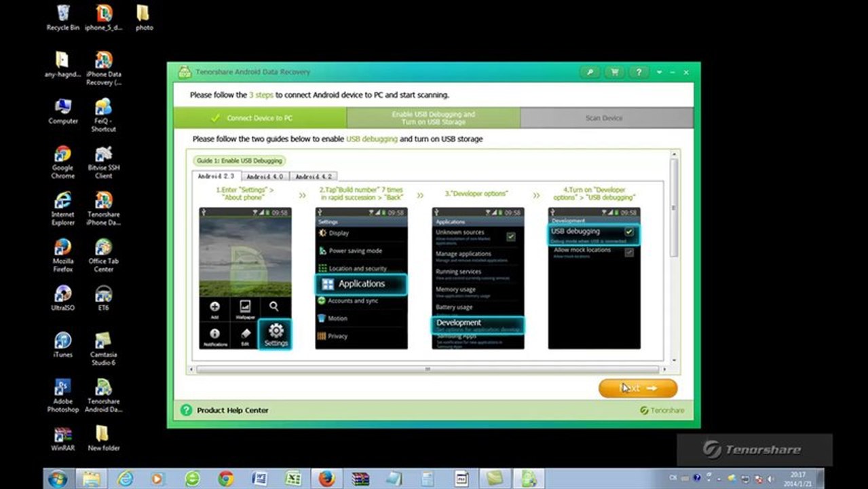This screenshot has height=489, width=868.
Task: Switch to the Android 2.3 tab
Action: (216, 176)
